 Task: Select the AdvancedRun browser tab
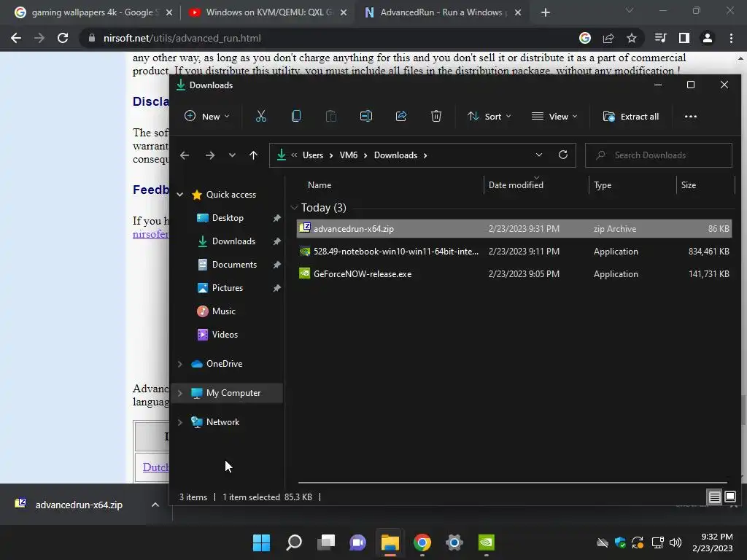pyautogui.click(x=442, y=12)
